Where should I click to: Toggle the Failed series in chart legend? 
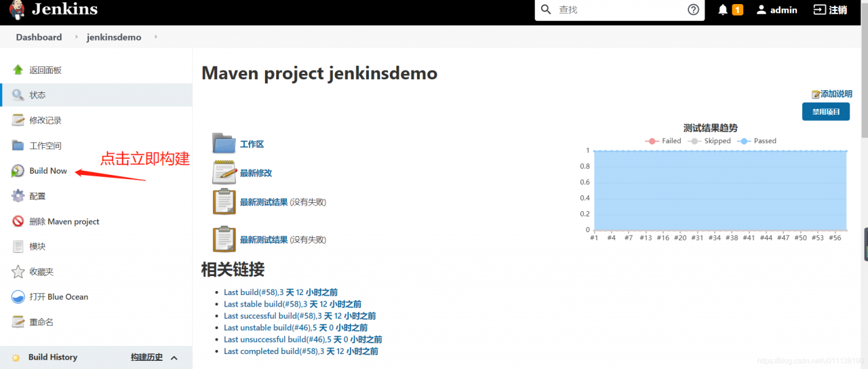coord(663,141)
